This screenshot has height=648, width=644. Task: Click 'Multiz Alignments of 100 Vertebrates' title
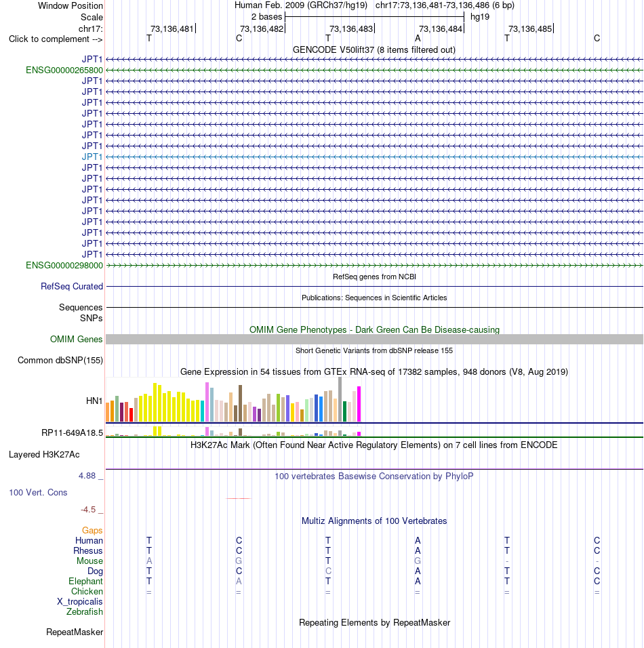[374, 521]
